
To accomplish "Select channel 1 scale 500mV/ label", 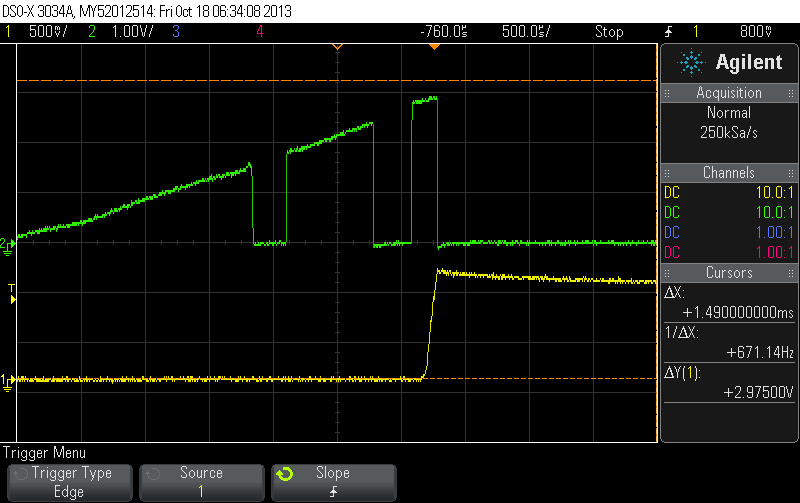I will (x=48, y=32).
